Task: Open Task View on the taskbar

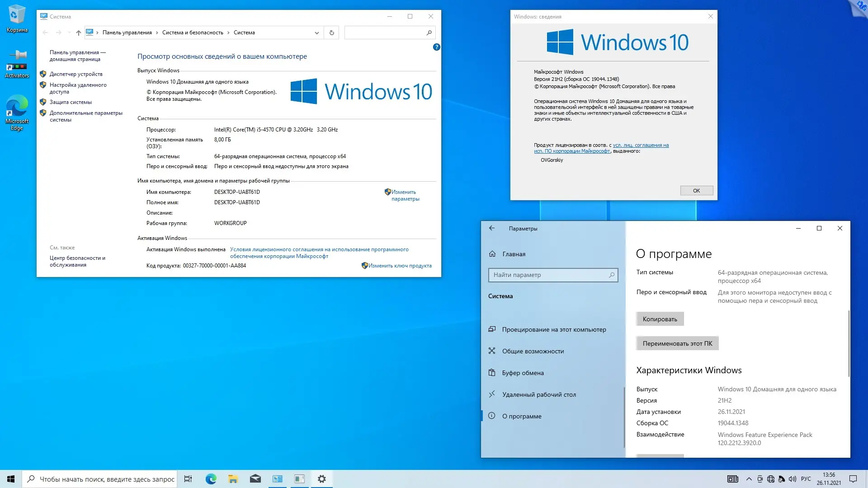Action: point(188,479)
